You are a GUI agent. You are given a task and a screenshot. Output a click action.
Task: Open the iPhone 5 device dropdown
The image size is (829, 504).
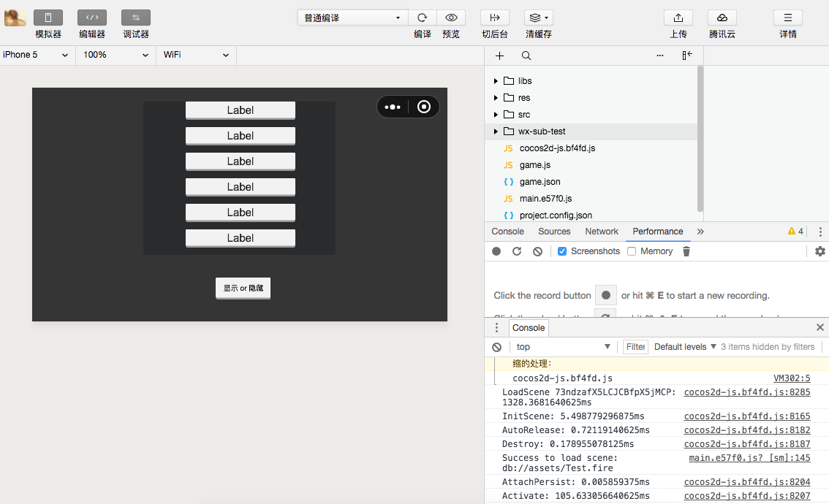pyautogui.click(x=37, y=55)
